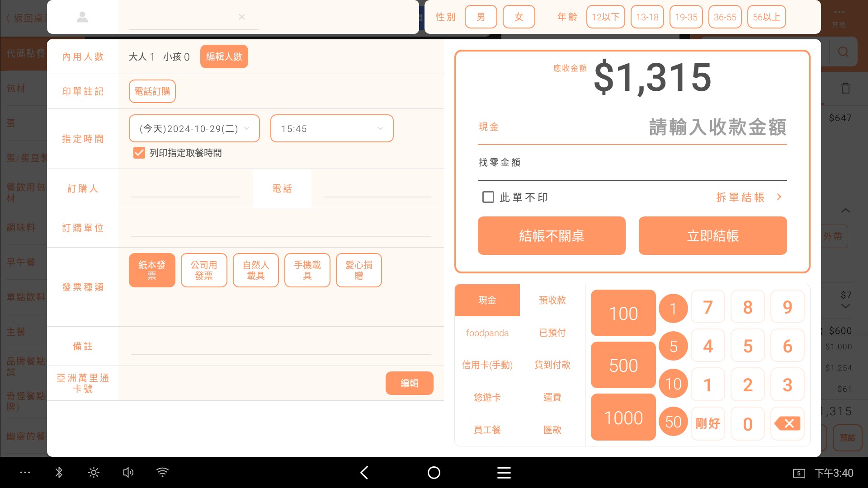Open the pickup date dropdown
The width and height of the screenshot is (868, 488).
(x=194, y=129)
